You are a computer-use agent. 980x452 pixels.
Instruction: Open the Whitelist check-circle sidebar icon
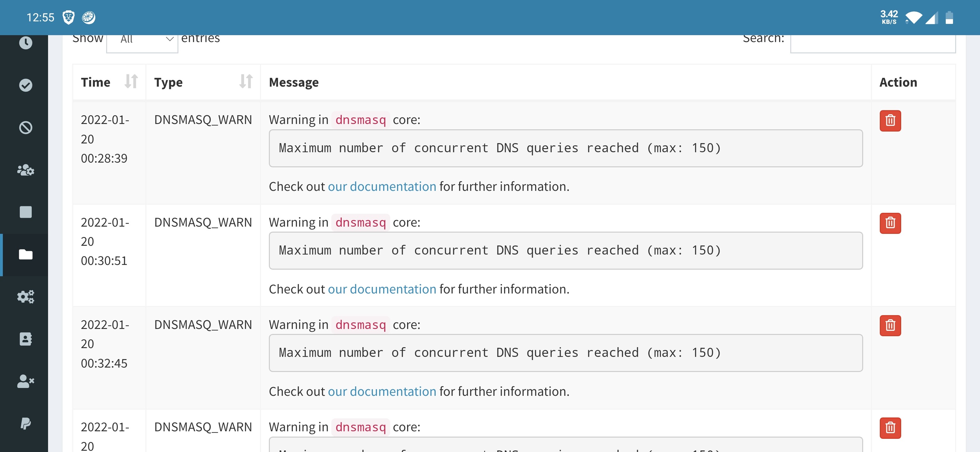click(25, 85)
